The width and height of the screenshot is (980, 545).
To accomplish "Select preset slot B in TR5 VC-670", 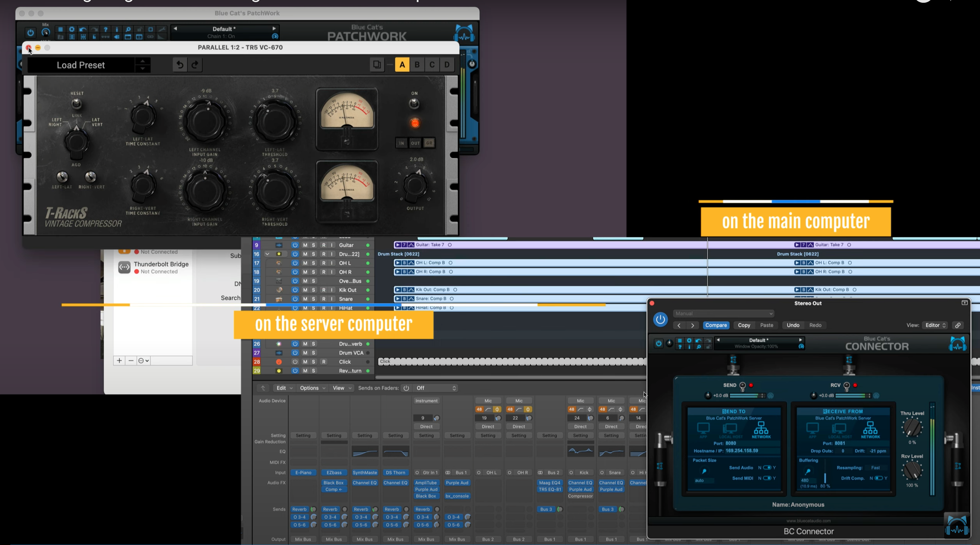I will pos(417,65).
